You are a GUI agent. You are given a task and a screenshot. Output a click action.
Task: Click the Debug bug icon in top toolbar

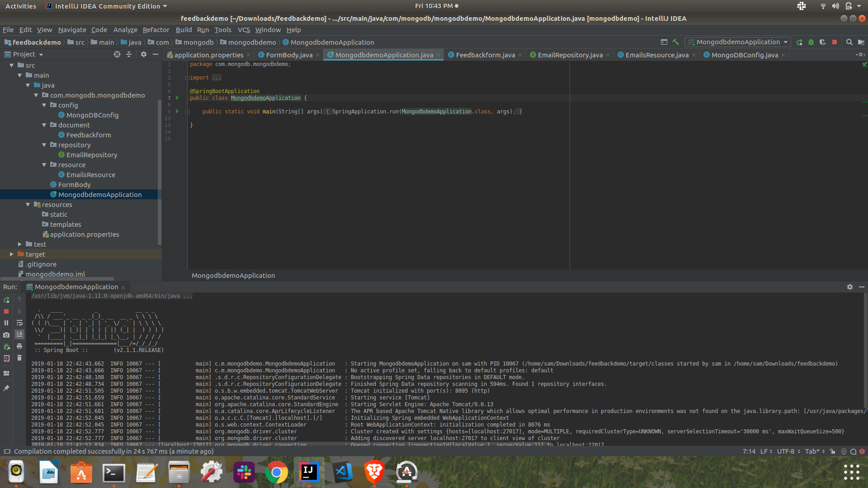click(811, 42)
